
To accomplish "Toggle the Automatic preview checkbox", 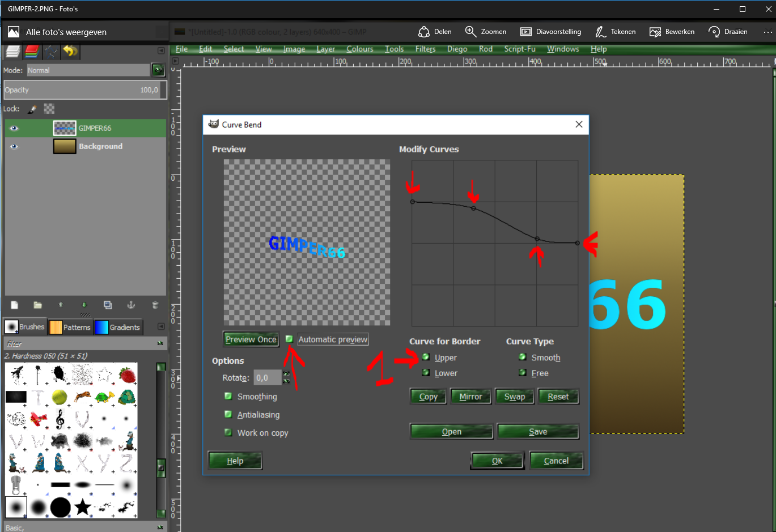I will click(289, 339).
